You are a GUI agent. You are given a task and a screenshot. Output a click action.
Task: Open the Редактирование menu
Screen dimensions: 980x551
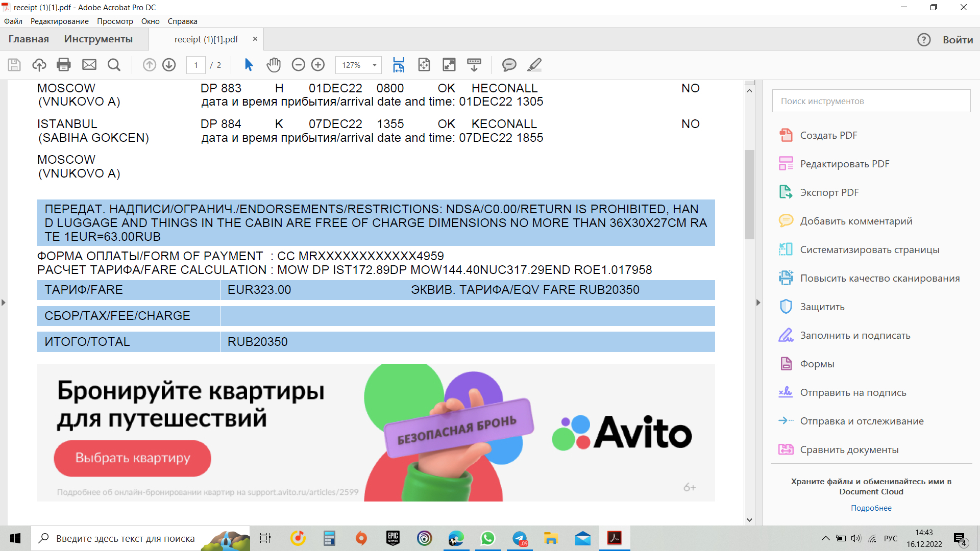[59, 21]
